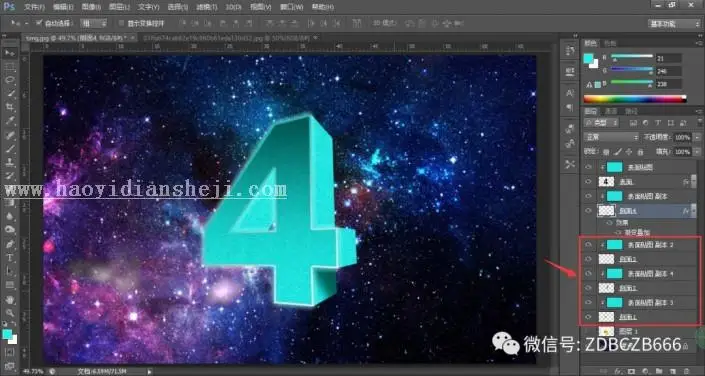The image size is (705, 376).
Task: Collapse effects on 侧面4 layer fx arrow
Action: coord(693,210)
